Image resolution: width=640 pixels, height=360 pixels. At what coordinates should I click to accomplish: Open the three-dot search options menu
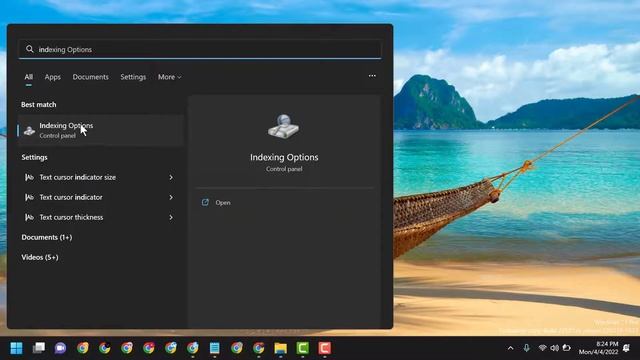[x=372, y=76]
